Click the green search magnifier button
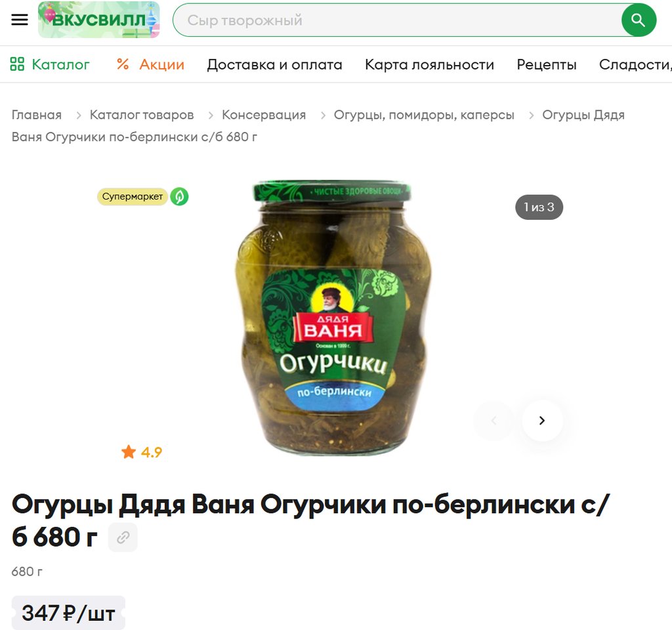The image size is (672, 630). click(x=639, y=20)
